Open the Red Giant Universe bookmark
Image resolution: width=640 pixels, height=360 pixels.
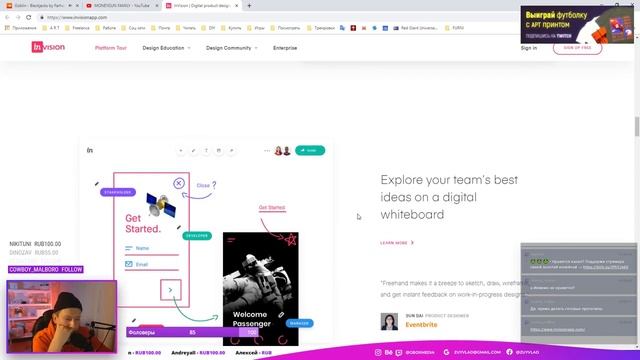(x=416, y=28)
